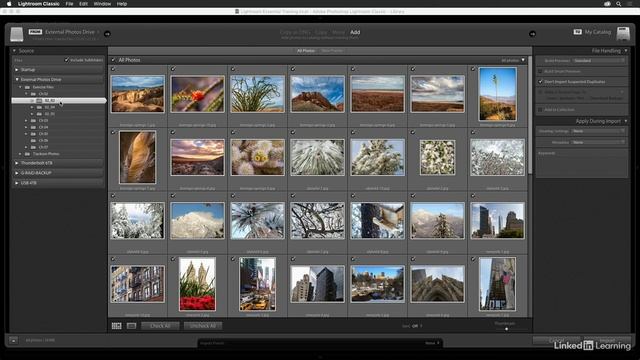This screenshot has height=360, width=640.
Task: Click the FROM badge in the header
Action: pyautogui.click(x=35, y=32)
